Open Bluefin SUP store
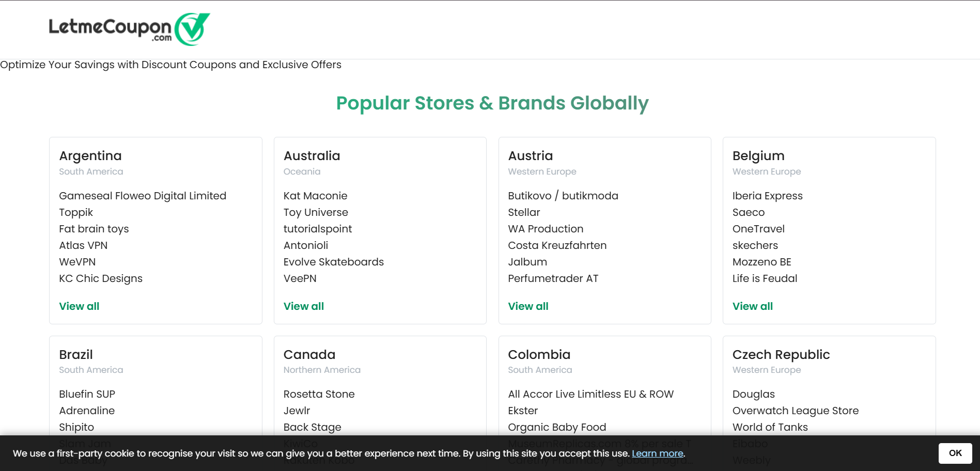The height and width of the screenshot is (471, 980). click(x=87, y=394)
